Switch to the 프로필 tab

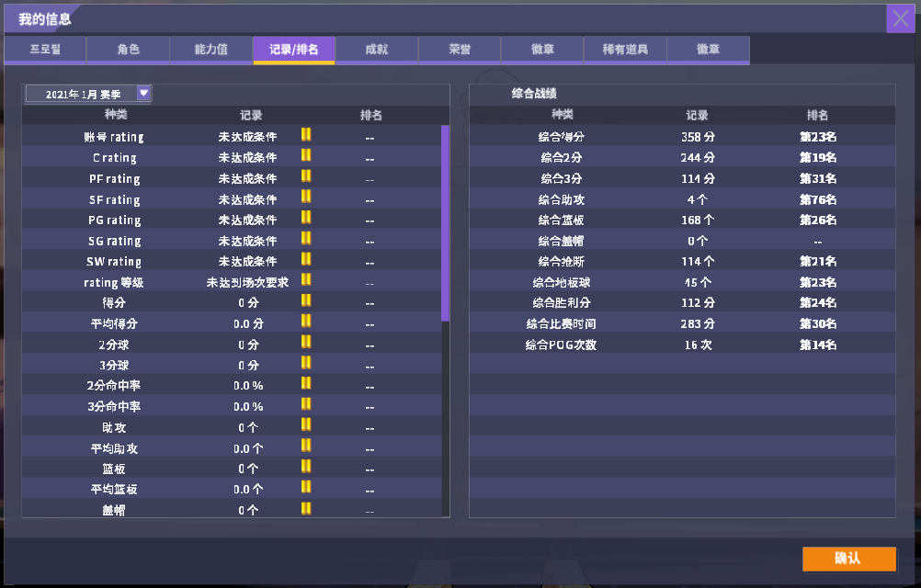(x=45, y=50)
